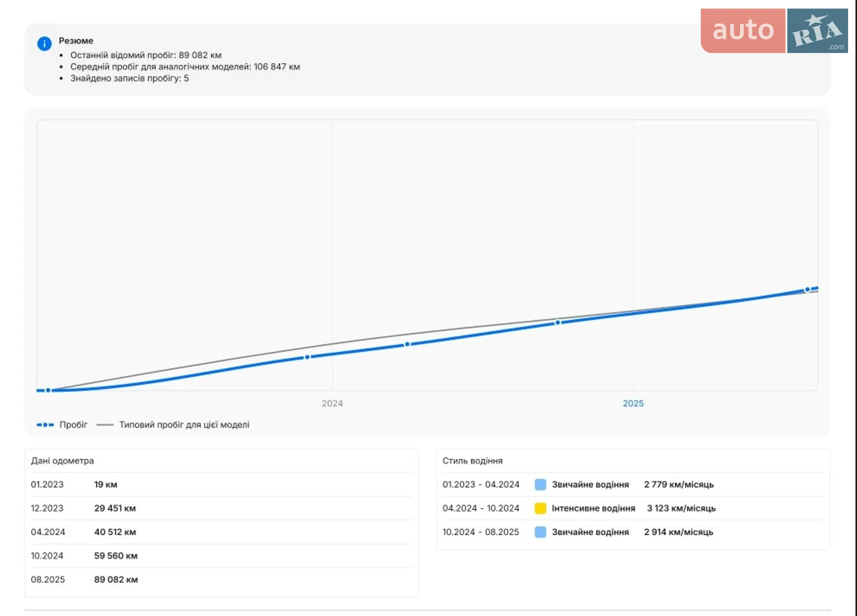Click the Дані одометра heading
The image size is (857, 616).
[62, 461]
